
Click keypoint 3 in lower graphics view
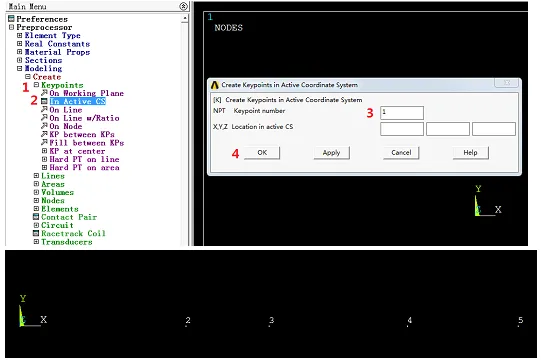point(271,321)
